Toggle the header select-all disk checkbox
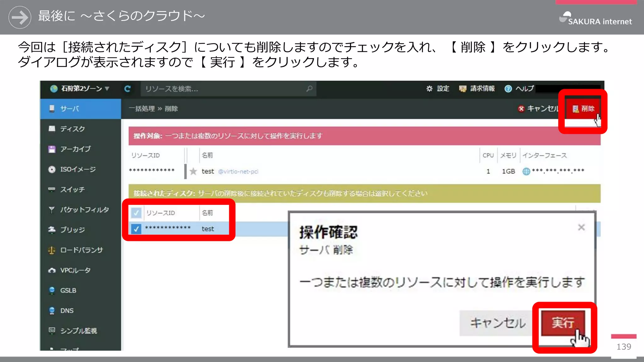Image resolution: width=644 pixels, height=362 pixels. (x=136, y=213)
